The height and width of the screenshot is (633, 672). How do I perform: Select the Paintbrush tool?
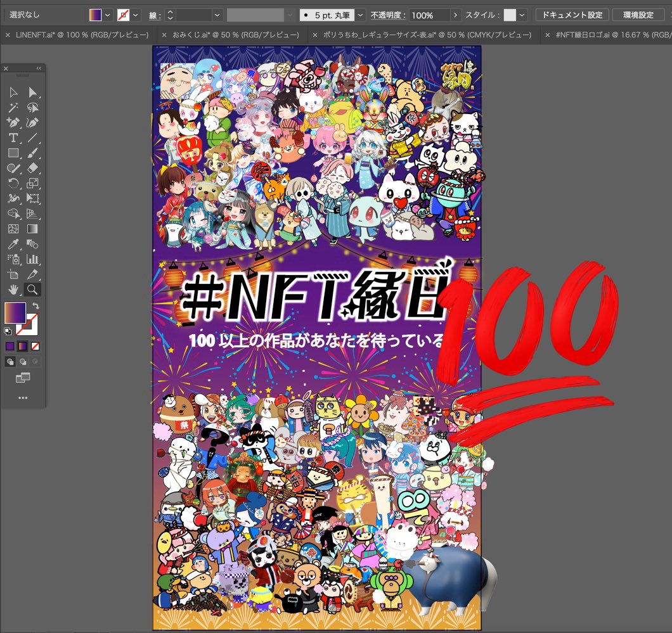[x=32, y=153]
